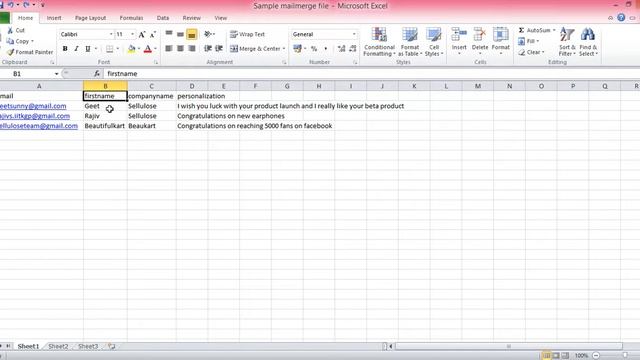Image resolution: width=640 pixels, height=360 pixels.
Task: Click Accounting Number Format icon
Action: pos(297,49)
